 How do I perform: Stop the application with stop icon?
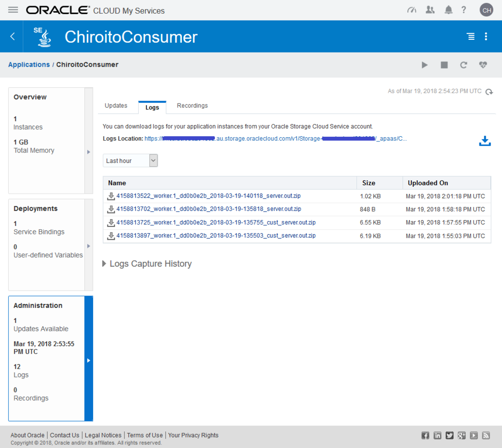click(444, 65)
